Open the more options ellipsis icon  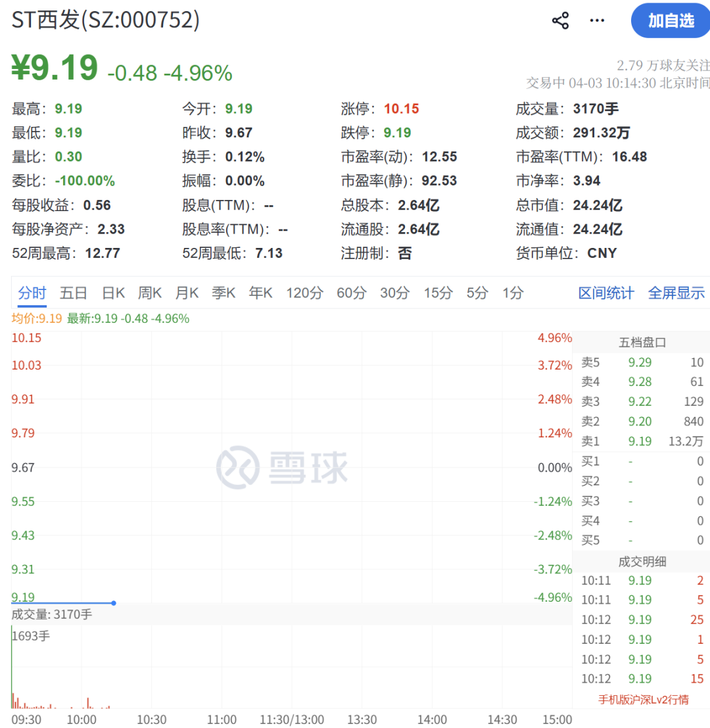click(x=597, y=20)
